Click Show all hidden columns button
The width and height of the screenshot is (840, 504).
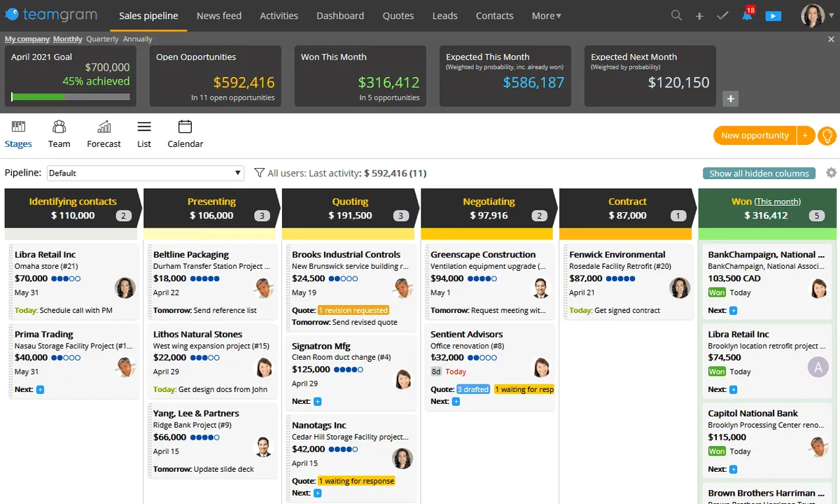(759, 174)
